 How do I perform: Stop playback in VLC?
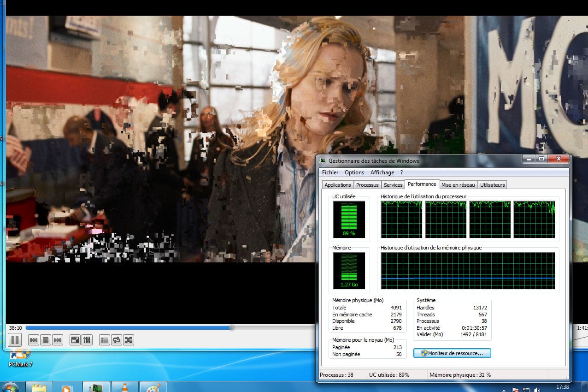click(46, 340)
